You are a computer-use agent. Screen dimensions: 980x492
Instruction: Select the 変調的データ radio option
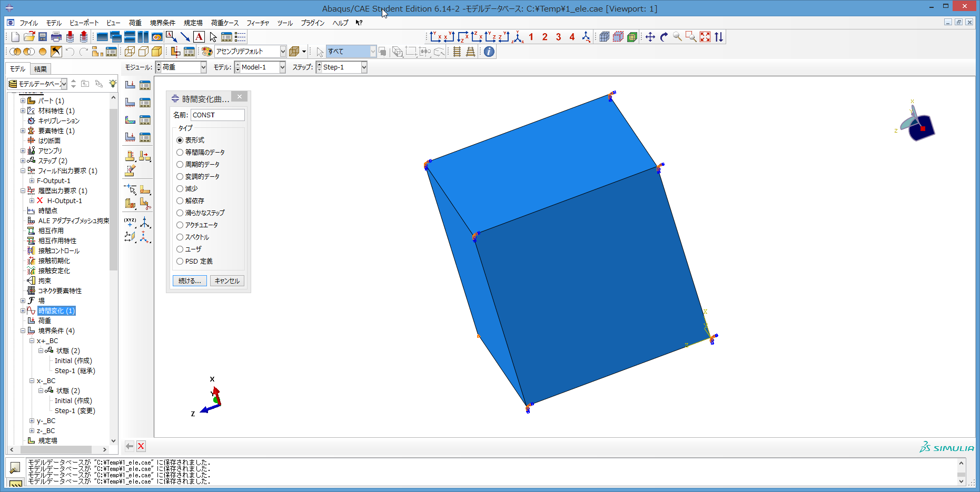180,176
